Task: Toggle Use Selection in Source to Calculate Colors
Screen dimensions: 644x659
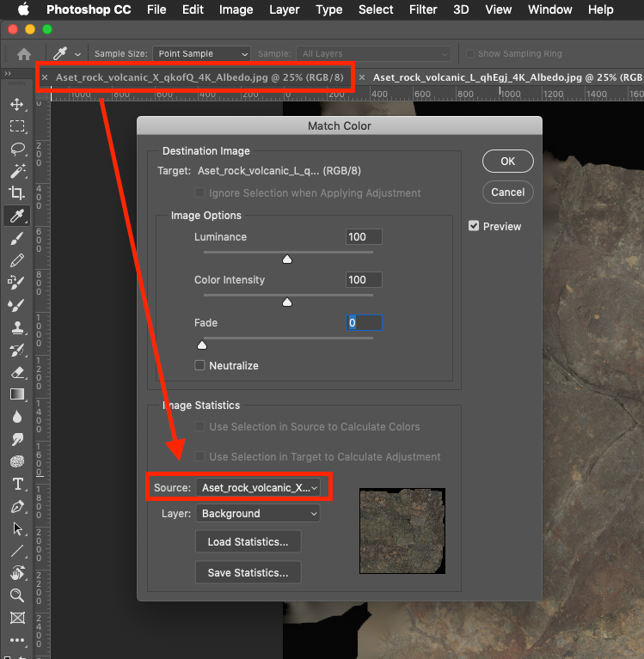Action: click(x=199, y=426)
